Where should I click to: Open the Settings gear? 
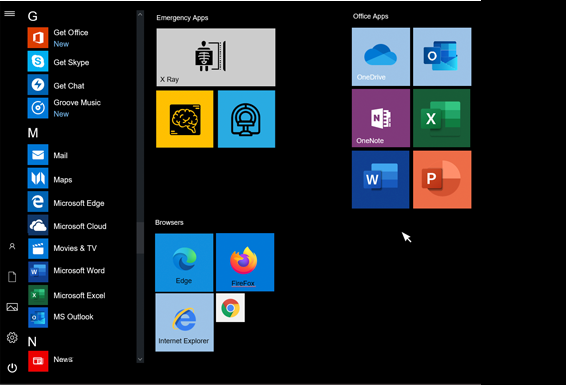(x=12, y=337)
